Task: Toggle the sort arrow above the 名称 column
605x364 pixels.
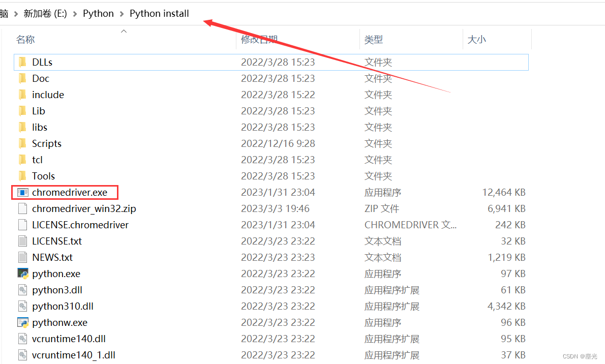Action: click(x=124, y=31)
